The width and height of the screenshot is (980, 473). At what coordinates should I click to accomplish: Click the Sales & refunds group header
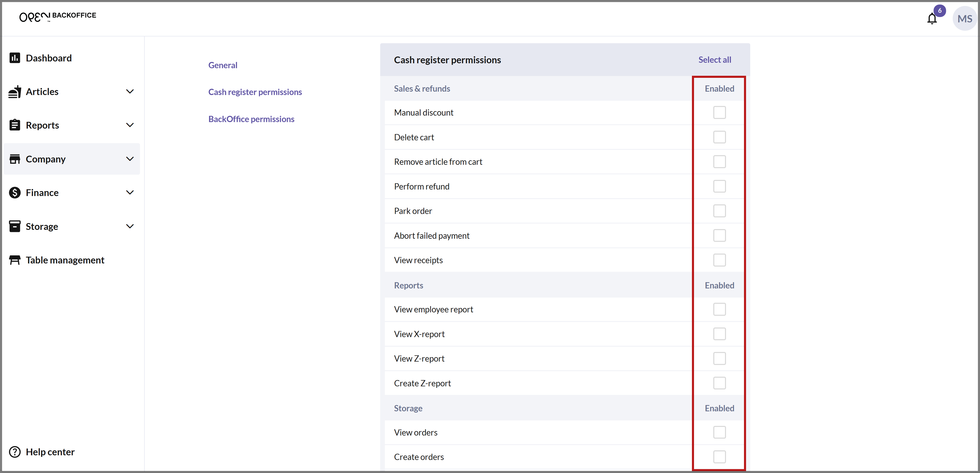point(422,89)
